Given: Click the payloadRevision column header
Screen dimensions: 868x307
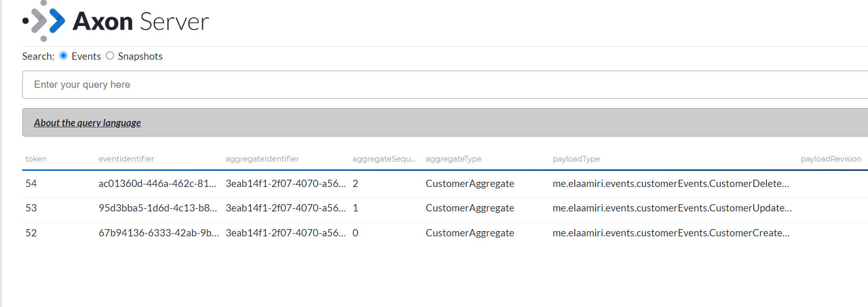Looking at the screenshot, I should pyautogui.click(x=831, y=159).
